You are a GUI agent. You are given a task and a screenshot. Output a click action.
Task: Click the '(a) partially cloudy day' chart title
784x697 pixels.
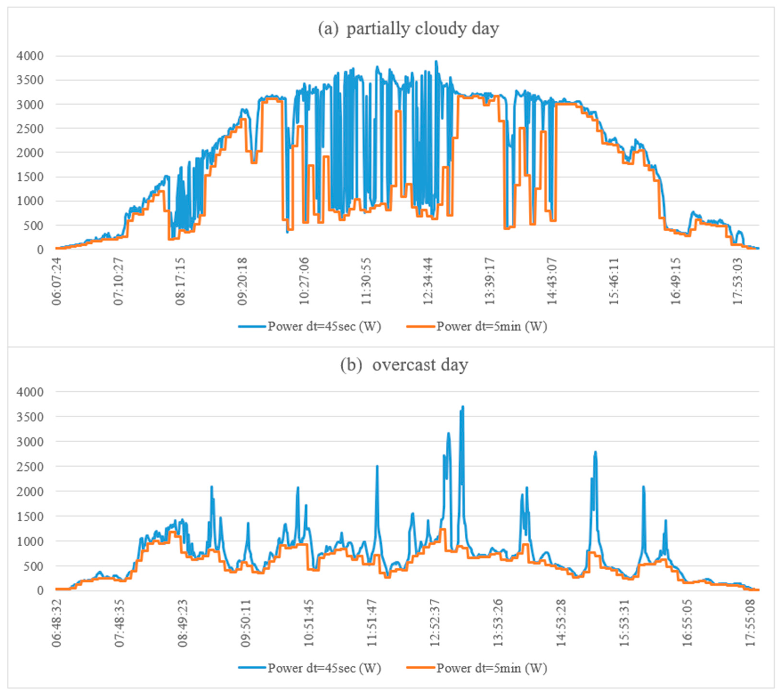click(408, 29)
